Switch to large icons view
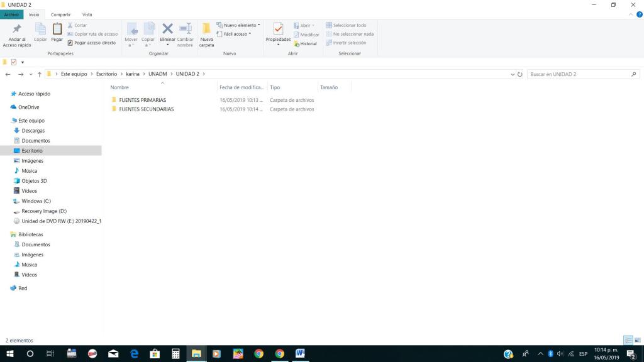This screenshot has height=362, width=644. click(x=638, y=340)
